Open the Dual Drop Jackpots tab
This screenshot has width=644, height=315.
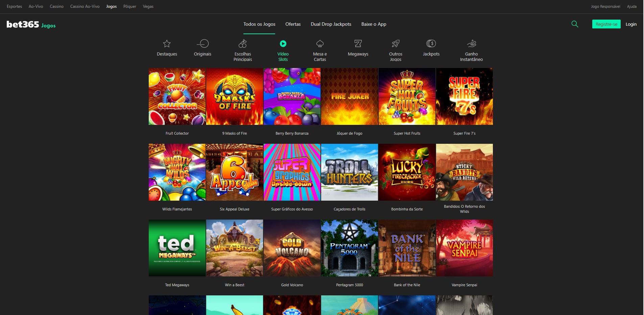(331, 24)
